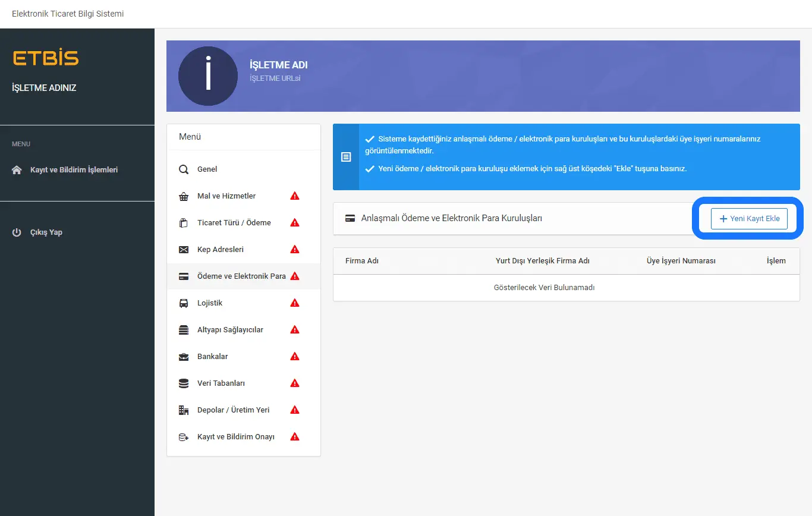Click the basket icon for Mal ve Hizmetler
812x516 pixels.
coord(184,196)
